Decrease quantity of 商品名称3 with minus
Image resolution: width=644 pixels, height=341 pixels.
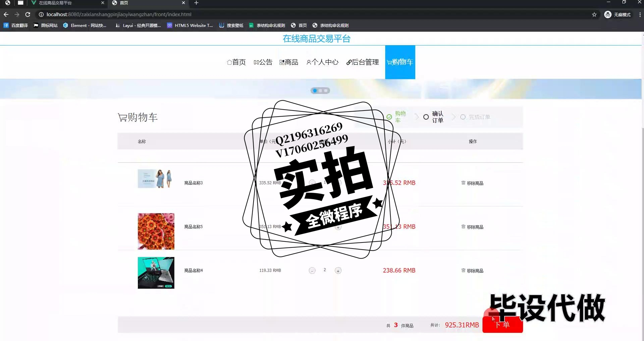312,183
